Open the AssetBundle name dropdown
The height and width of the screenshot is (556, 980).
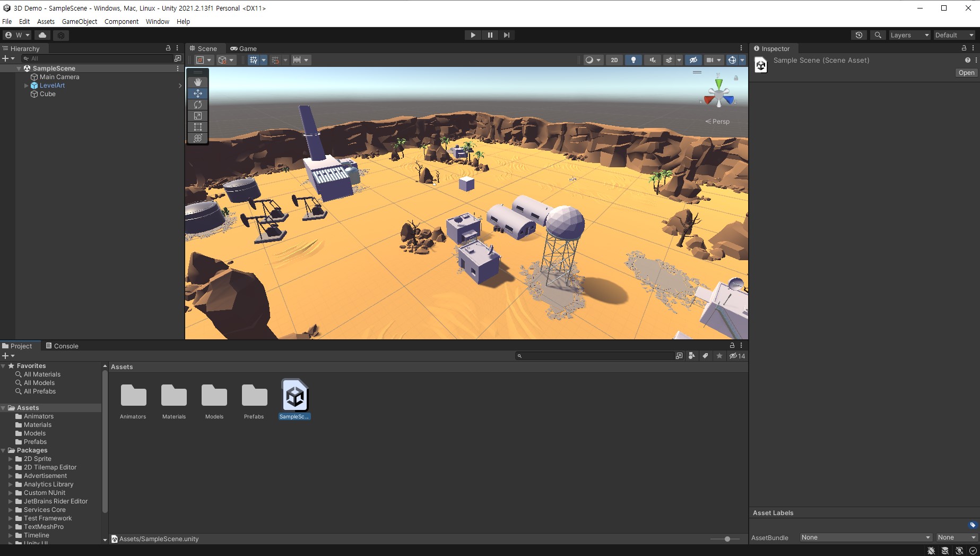[865, 537]
